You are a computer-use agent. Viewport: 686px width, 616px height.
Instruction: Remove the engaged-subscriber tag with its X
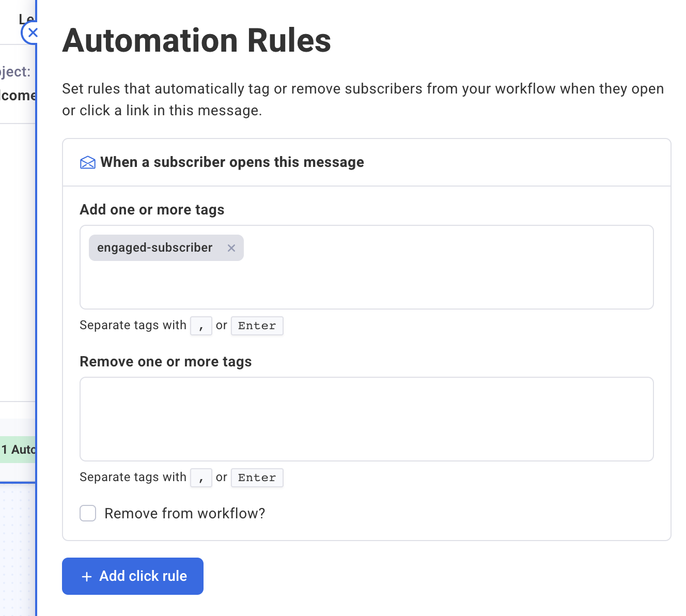[231, 248]
